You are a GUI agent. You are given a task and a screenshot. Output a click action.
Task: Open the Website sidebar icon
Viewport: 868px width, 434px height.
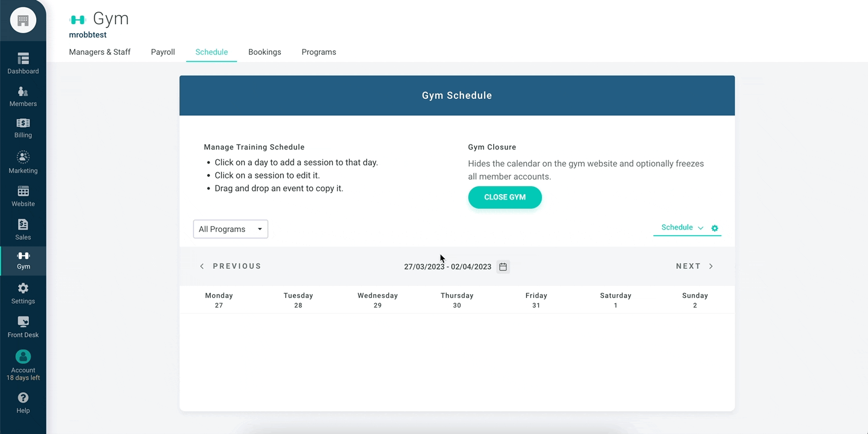click(x=23, y=192)
